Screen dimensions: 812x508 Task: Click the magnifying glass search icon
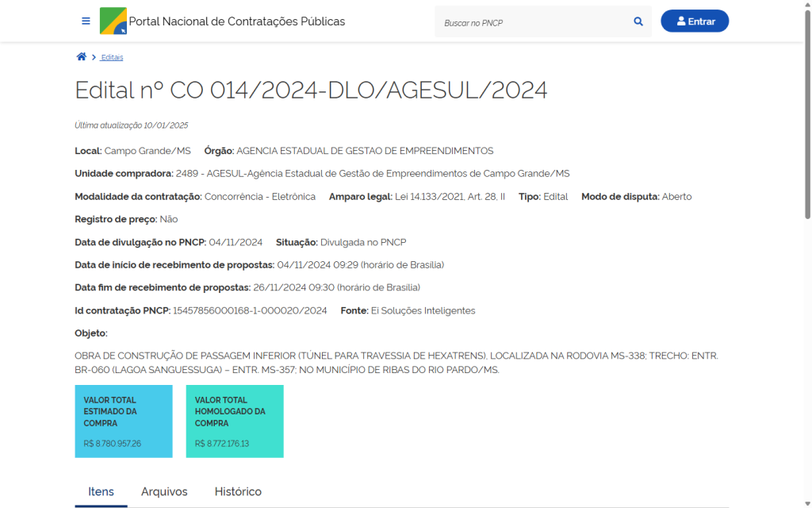[x=638, y=22]
